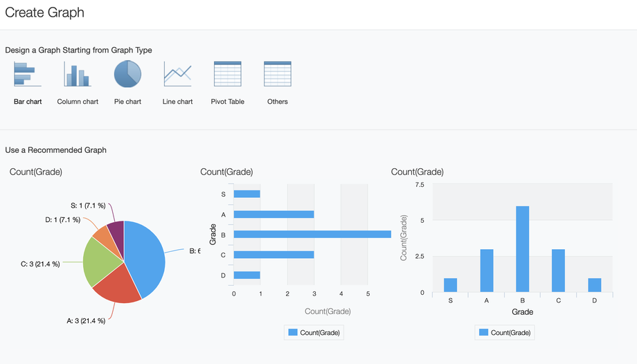Click the horizontal bar for grade A
This screenshot has height=364, width=637.
tap(273, 215)
